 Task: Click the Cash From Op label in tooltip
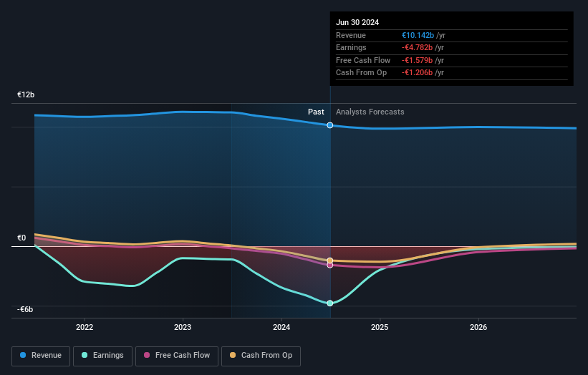pyautogui.click(x=361, y=73)
